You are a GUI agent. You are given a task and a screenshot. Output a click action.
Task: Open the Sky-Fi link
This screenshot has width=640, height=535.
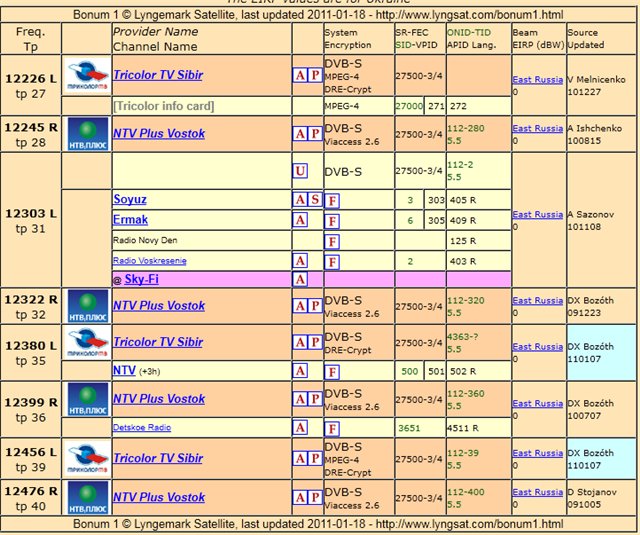(x=142, y=279)
